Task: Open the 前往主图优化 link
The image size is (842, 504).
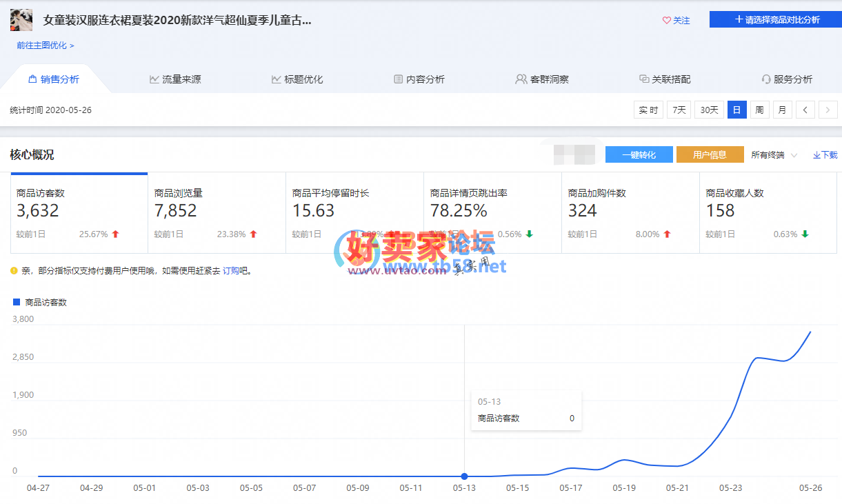Action: (x=46, y=46)
